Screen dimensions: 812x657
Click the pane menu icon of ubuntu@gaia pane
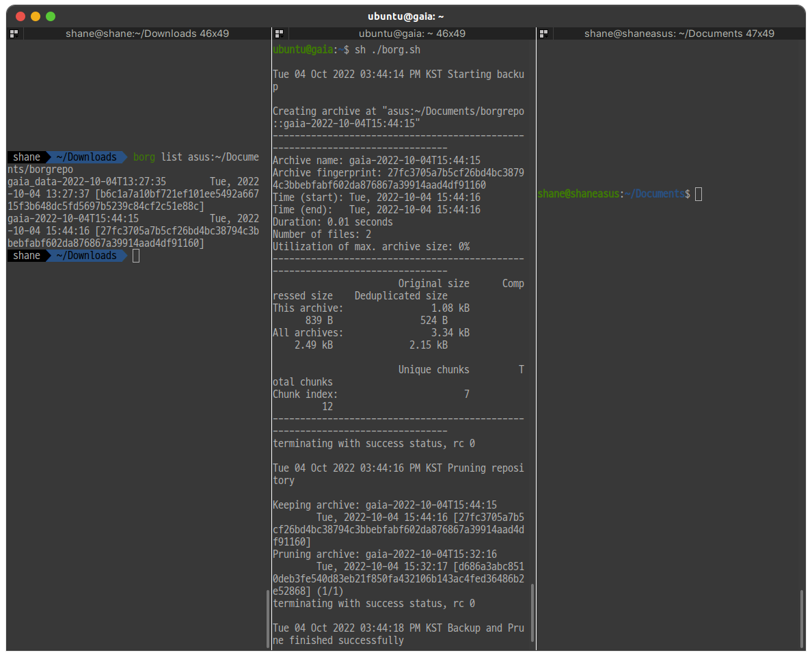(x=279, y=33)
